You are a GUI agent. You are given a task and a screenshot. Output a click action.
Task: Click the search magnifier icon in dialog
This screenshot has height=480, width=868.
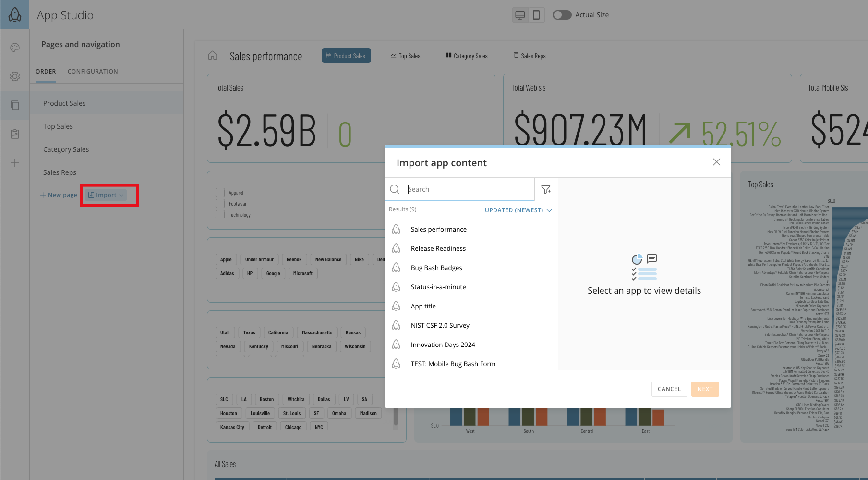(x=395, y=189)
